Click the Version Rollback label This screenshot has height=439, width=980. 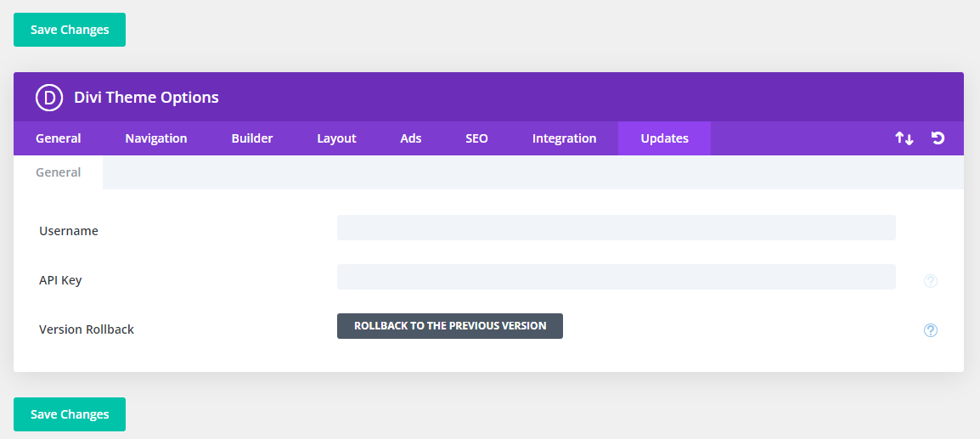click(87, 329)
